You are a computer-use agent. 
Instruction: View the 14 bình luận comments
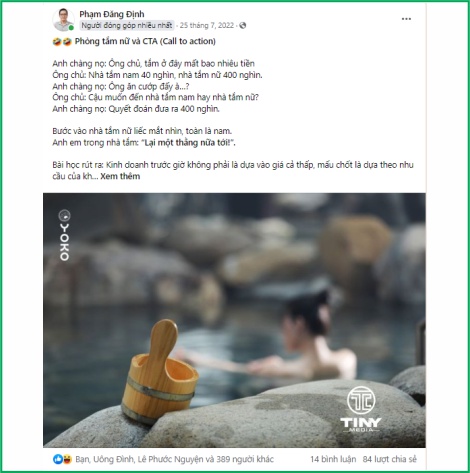[333, 459]
